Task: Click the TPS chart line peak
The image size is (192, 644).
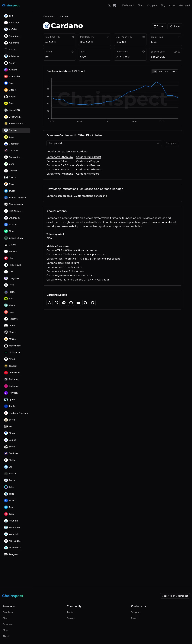Action: pyautogui.click(x=156, y=82)
